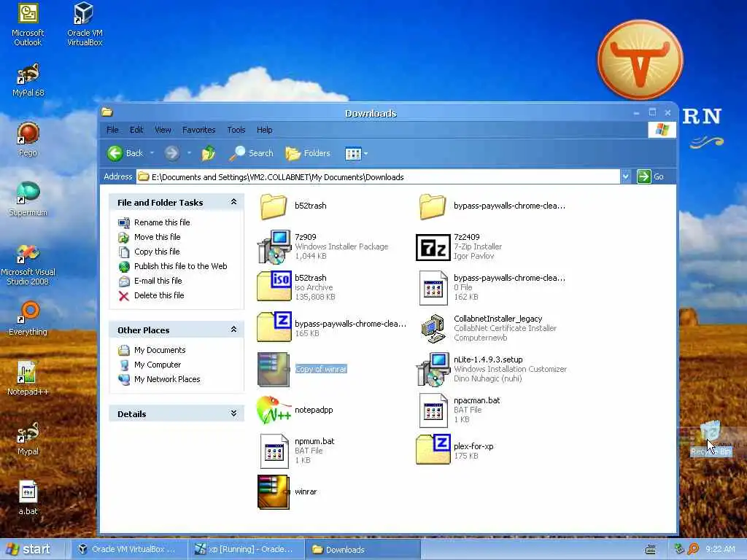Expand the Details panel
Viewport: 747px width, 560px height.
pos(233,413)
